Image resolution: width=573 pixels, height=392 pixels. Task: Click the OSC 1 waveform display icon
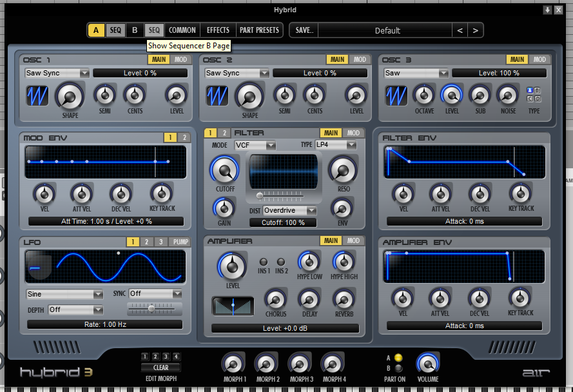click(x=37, y=96)
